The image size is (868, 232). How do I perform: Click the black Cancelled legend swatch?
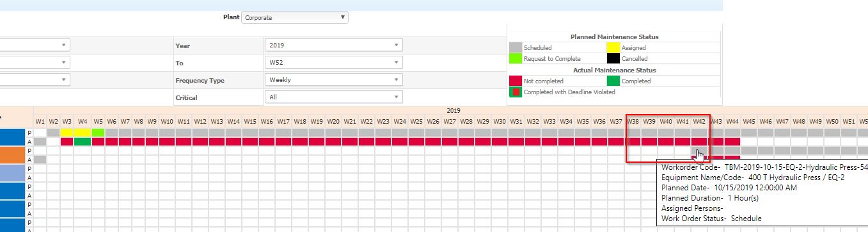613,58
